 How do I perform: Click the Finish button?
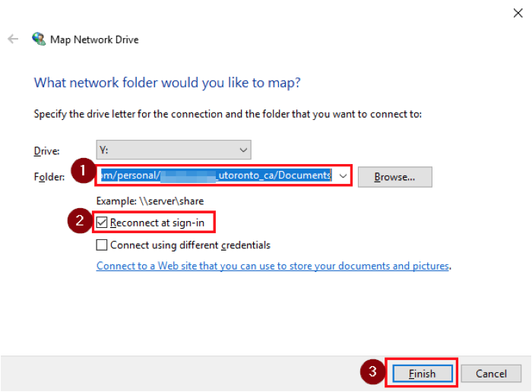click(x=423, y=374)
